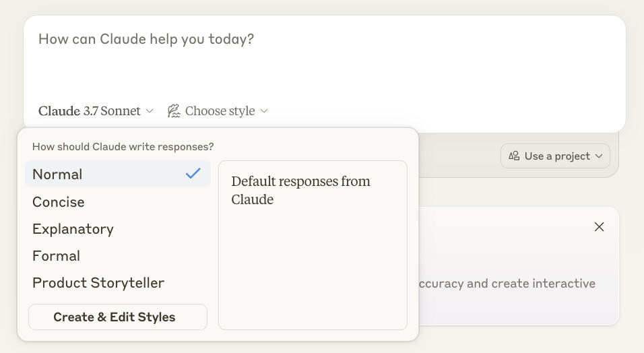The height and width of the screenshot is (353, 644).
Task: Switch to Product Storyteller style
Action: click(x=98, y=283)
